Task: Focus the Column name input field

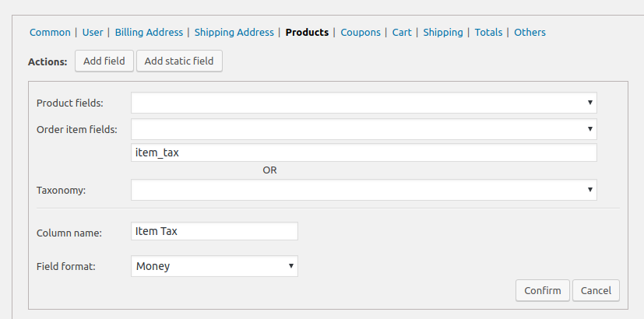Action: (214, 231)
